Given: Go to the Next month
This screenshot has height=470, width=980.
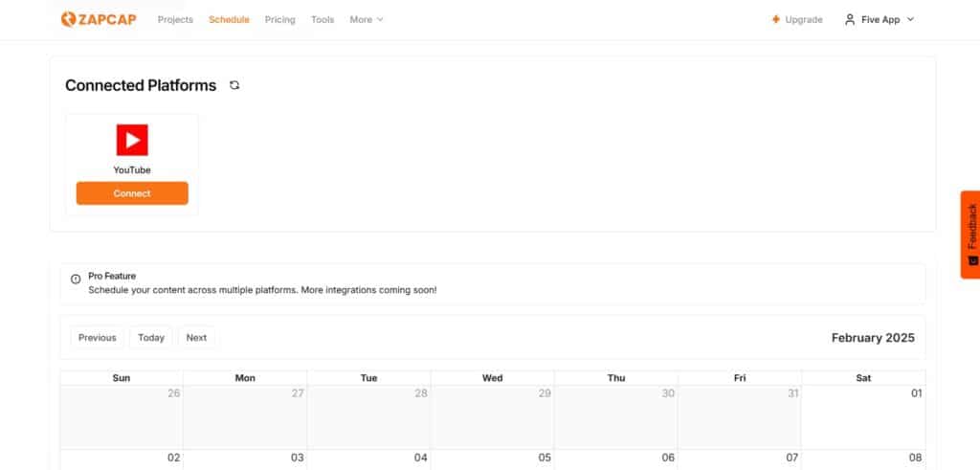Looking at the screenshot, I should (196, 338).
